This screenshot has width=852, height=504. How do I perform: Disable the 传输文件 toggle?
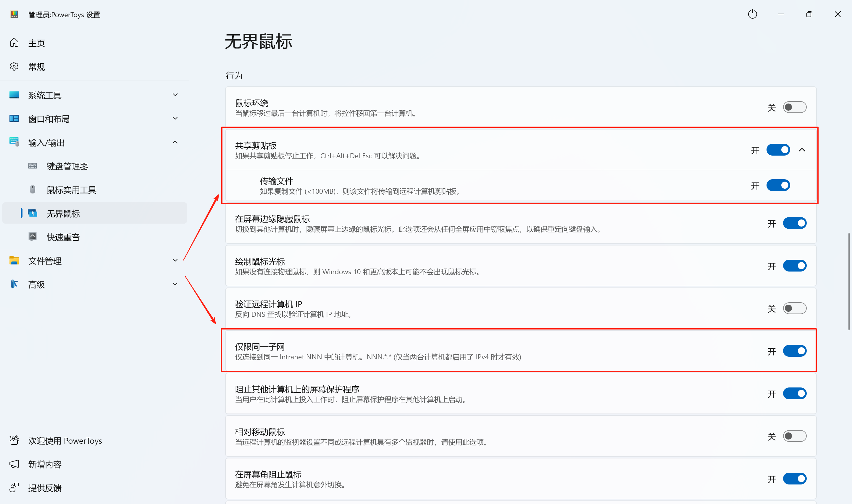pyautogui.click(x=778, y=185)
